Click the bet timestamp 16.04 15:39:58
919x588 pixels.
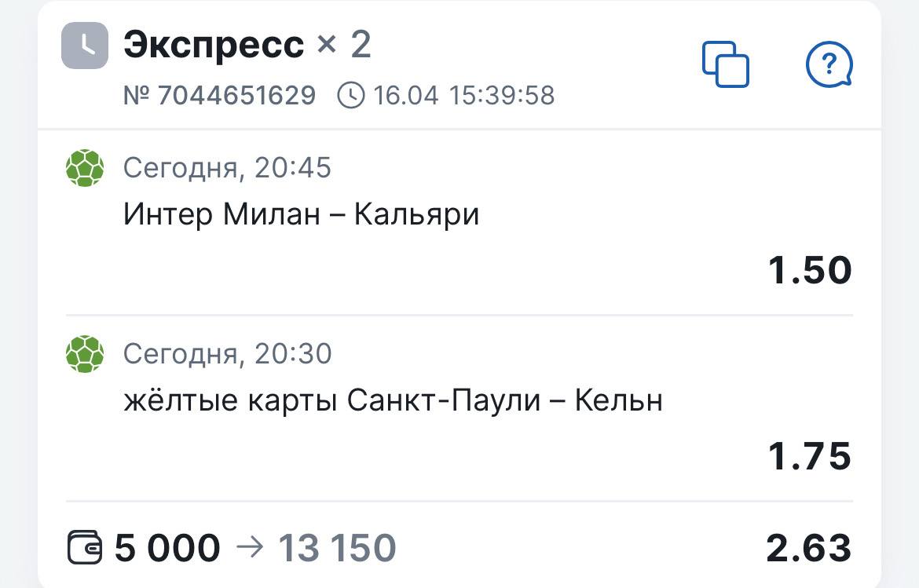[463, 96]
